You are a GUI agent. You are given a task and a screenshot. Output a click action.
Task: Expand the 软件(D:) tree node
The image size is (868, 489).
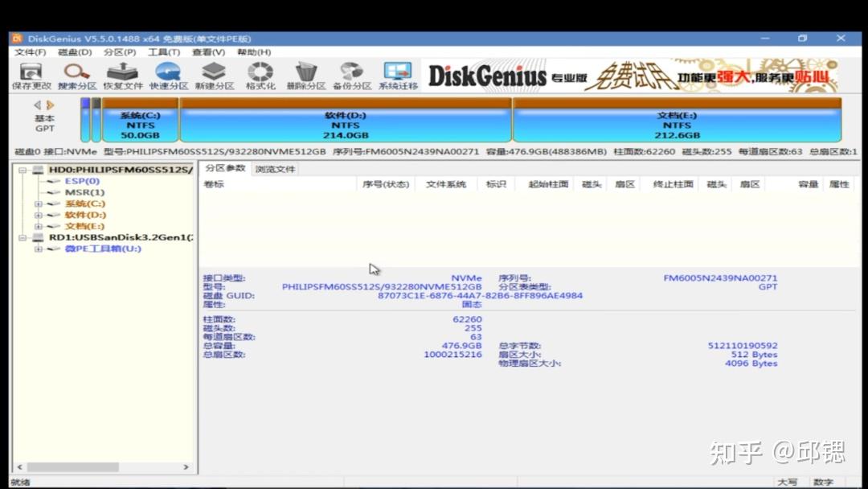tap(39, 215)
